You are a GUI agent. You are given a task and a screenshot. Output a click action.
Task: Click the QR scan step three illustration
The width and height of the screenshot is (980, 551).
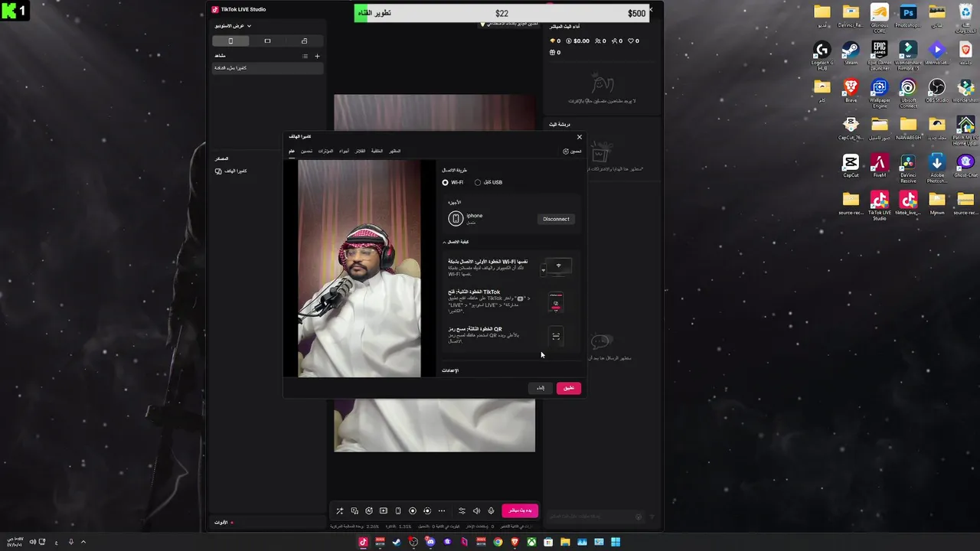[x=556, y=336]
